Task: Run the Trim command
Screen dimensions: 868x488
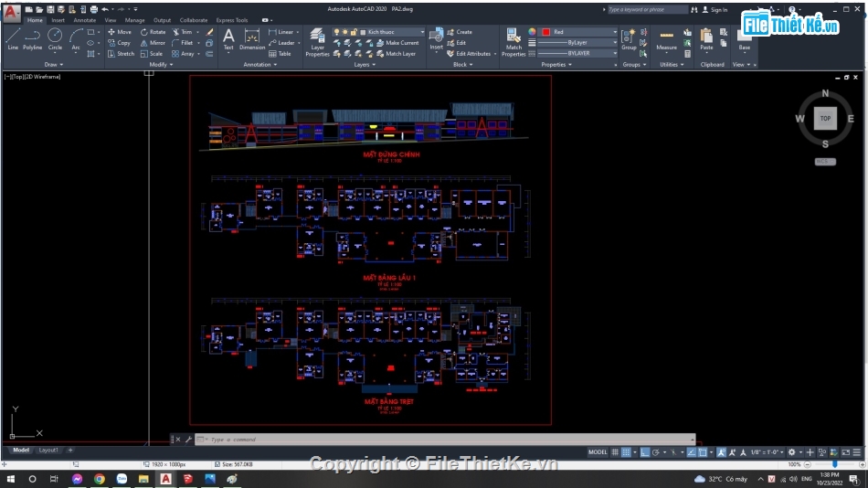Action: click(x=182, y=32)
